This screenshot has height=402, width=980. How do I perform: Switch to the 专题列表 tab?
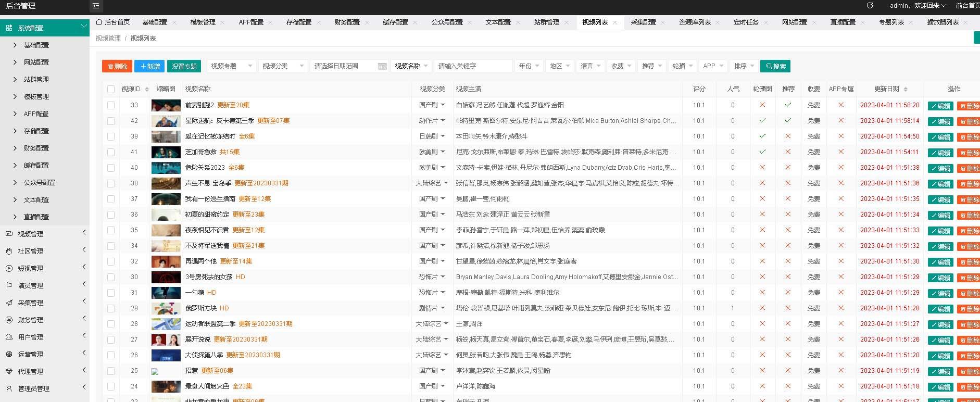891,22
